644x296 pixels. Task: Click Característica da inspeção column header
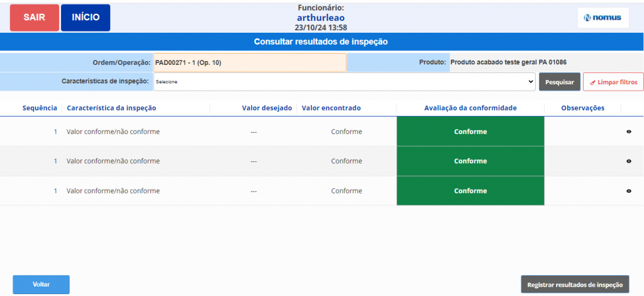tap(111, 108)
